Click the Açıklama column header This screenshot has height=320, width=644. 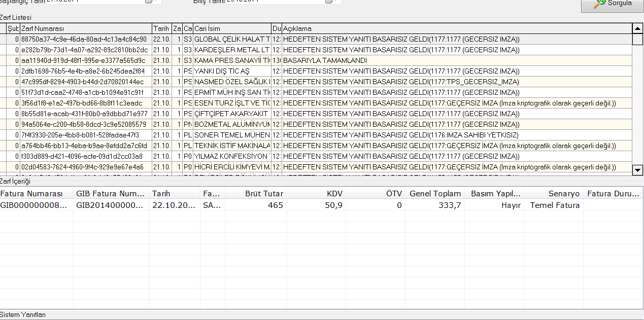456,29
